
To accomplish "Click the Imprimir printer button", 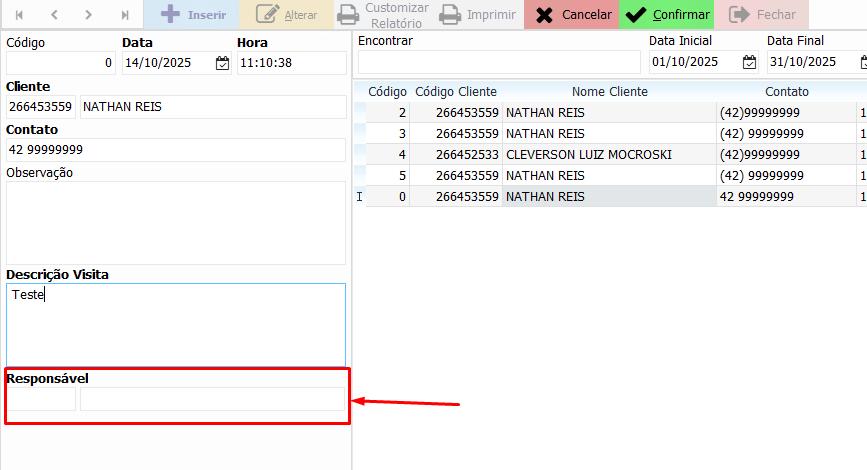I will click(x=479, y=15).
